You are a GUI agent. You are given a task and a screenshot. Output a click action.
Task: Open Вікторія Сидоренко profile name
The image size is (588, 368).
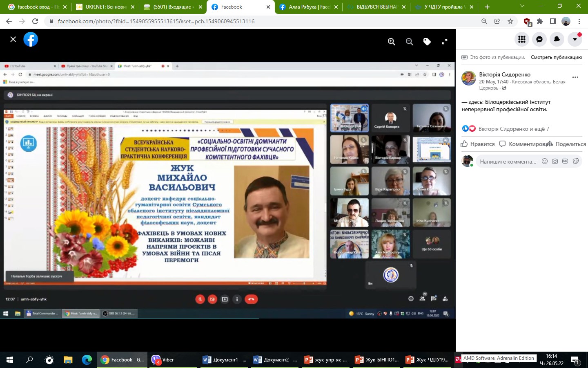505,74
